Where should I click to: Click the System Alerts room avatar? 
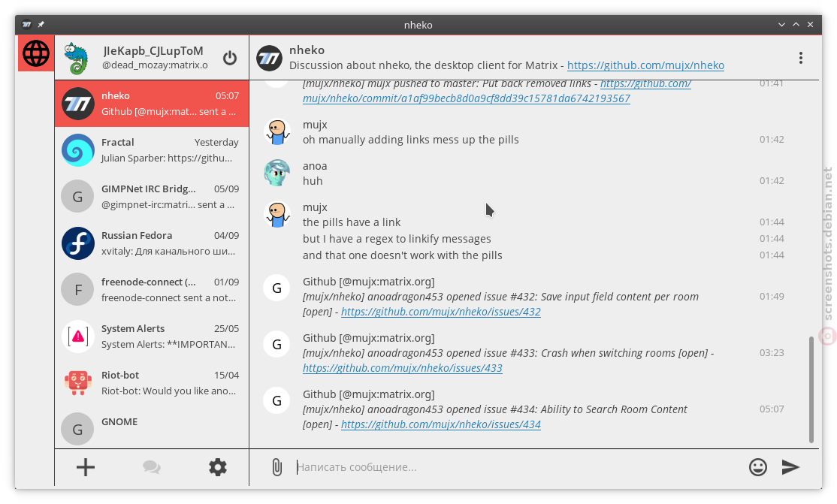78,337
